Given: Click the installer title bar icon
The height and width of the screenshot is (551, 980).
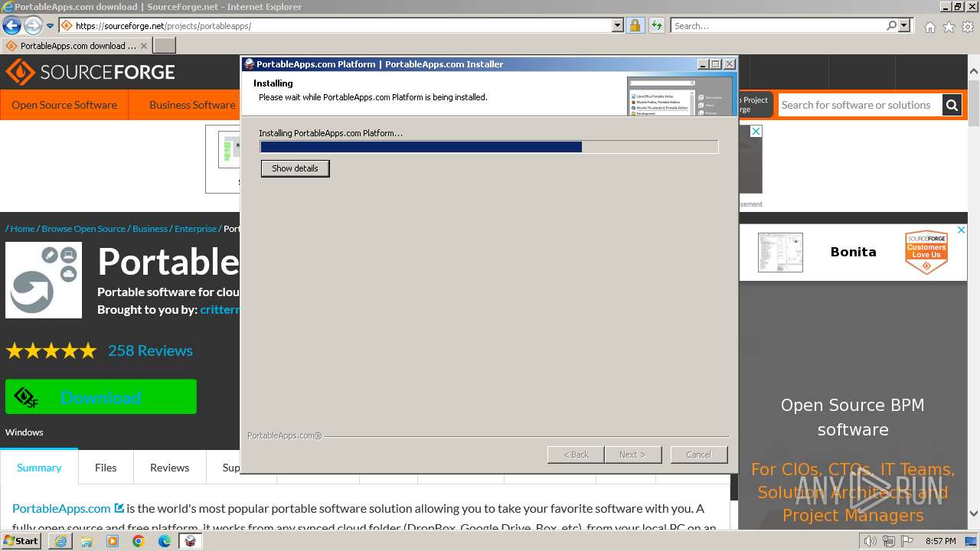Looking at the screenshot, I should 249,64.
